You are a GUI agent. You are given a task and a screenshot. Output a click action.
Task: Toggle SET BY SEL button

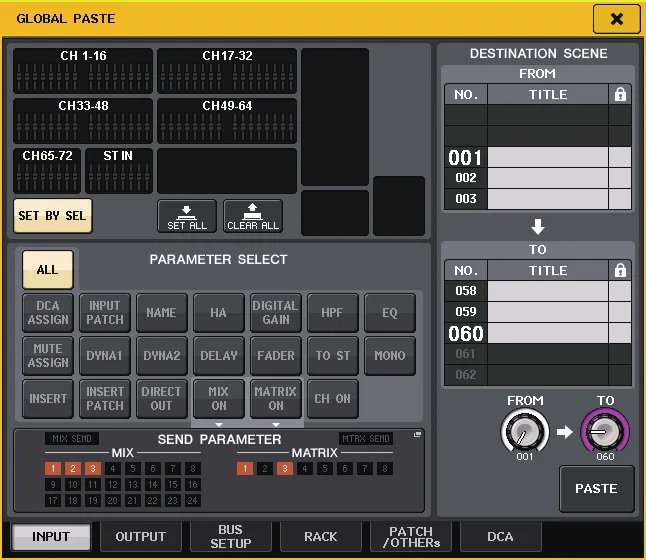(x=52, y=216)
